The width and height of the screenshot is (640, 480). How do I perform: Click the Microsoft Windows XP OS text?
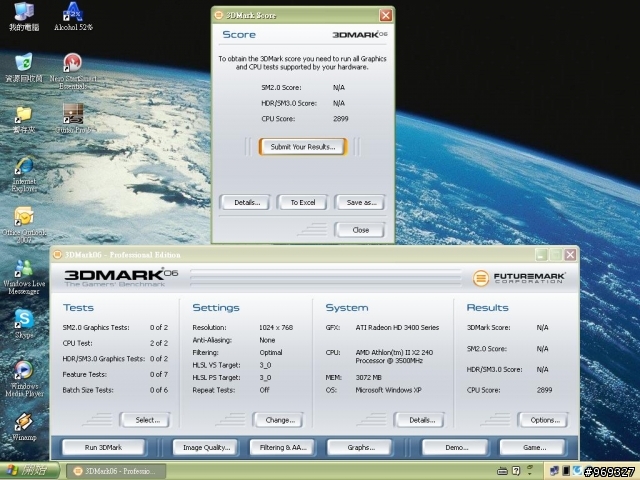(x=388, y=390)
